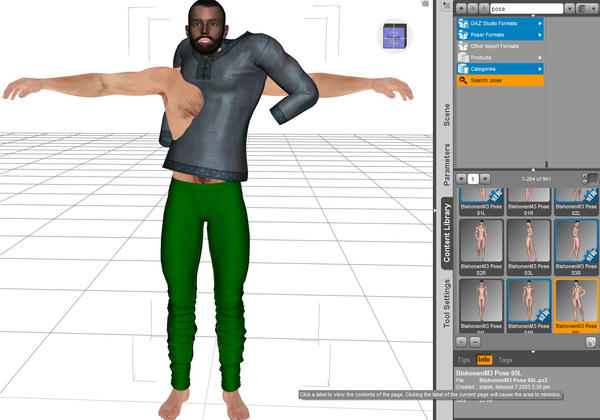Viewport: 600px width, 420px height.
Task: Select Categories in the tree
Action: click(x=500, y=69)
